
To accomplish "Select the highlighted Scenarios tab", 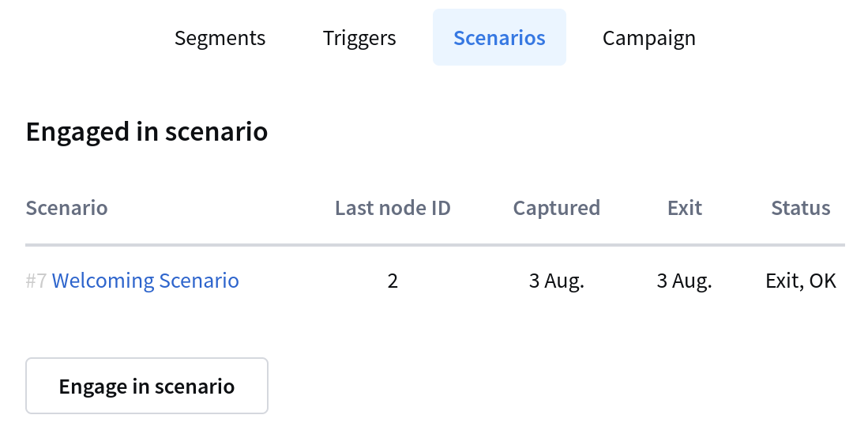I will 499,38.
